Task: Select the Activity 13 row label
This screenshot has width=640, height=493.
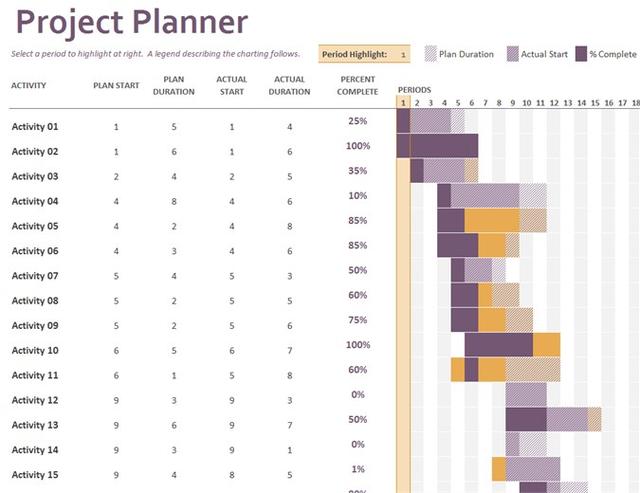Action: [35, 425]
